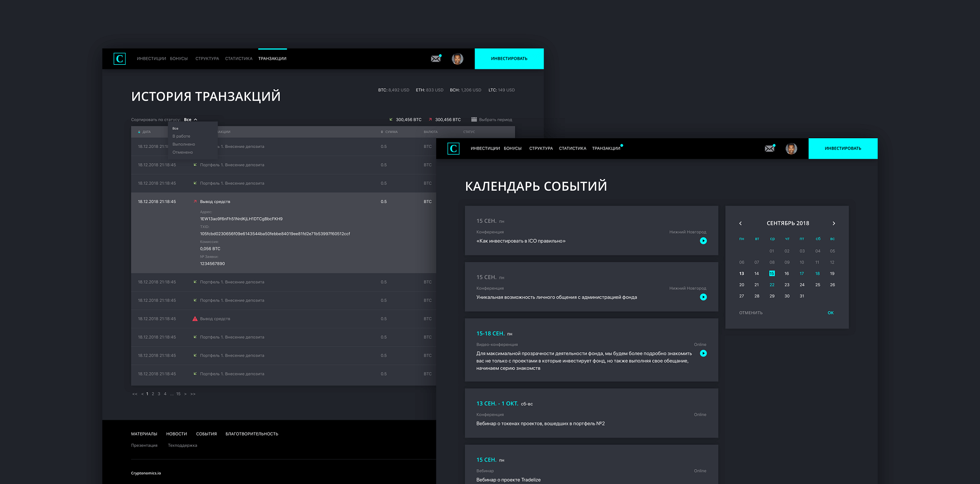
Task: Choose Выполнено from status filter list
Action: (x=184, y=144)
